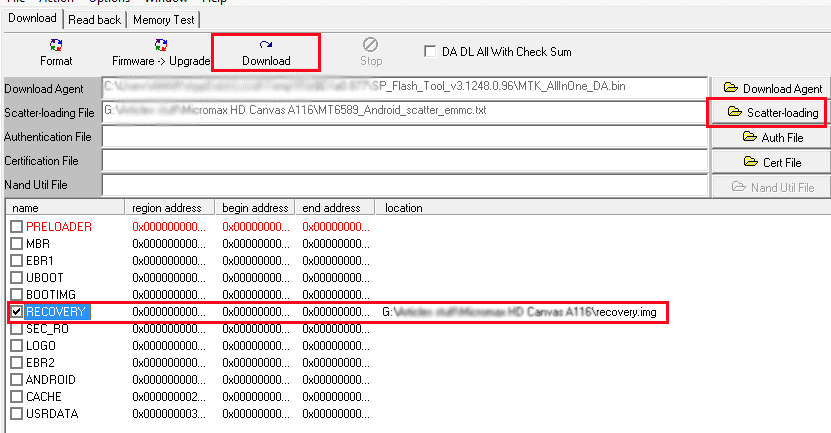Click USRDATA region address 0x000000003...

[169, 413]
